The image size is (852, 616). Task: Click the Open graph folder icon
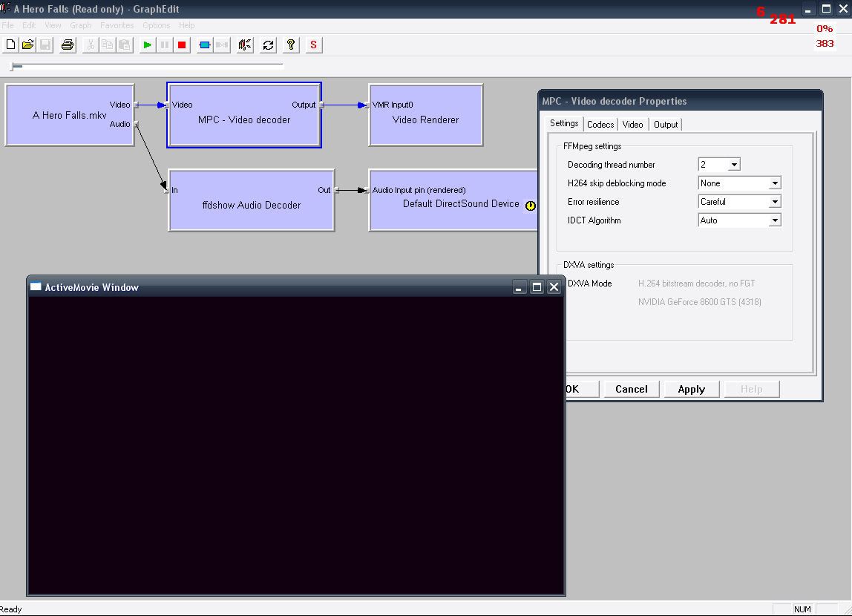tap(27, 45)
